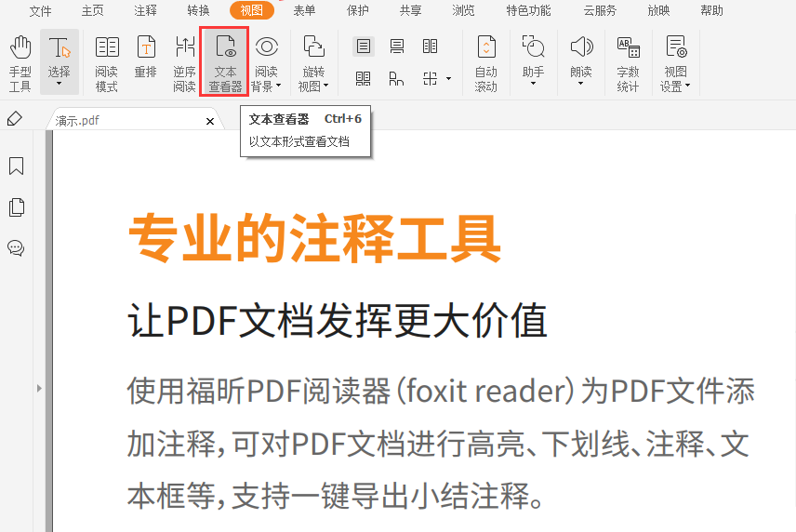The width and height of the screenshot is (796, 532).
Task: Click the Reflow (重排) icon
Action: pos(146,63)
